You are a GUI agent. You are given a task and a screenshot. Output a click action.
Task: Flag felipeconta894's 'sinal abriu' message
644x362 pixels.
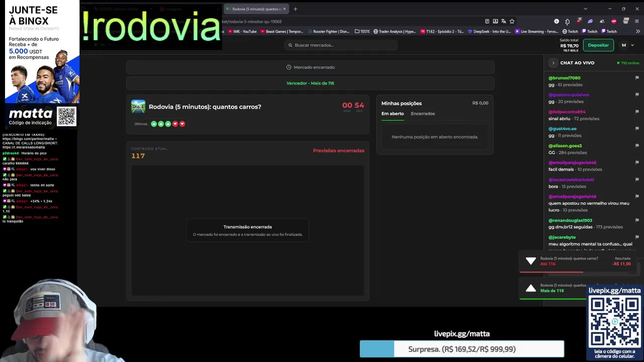(x=637, y=112)
